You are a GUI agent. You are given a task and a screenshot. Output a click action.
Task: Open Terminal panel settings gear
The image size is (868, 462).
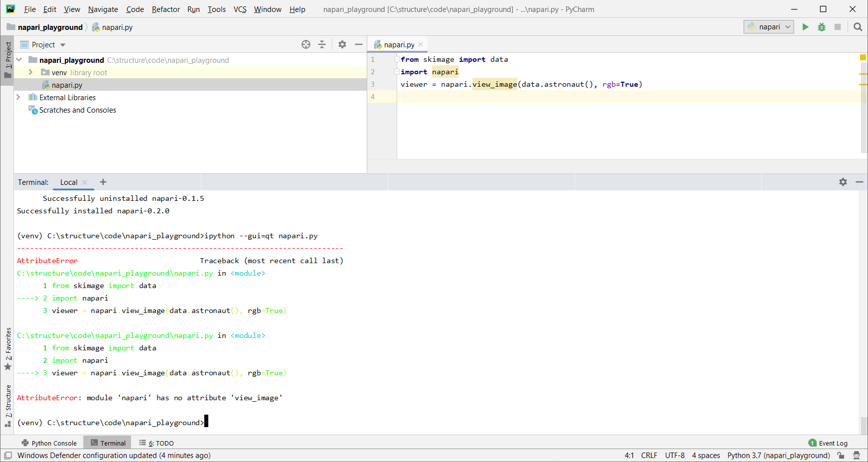coord(843,182)
